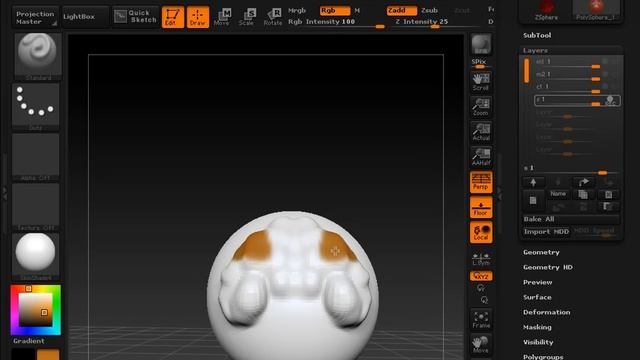Expand the SubTool palette section
The image size is (640, 360).
click(537, 36)
